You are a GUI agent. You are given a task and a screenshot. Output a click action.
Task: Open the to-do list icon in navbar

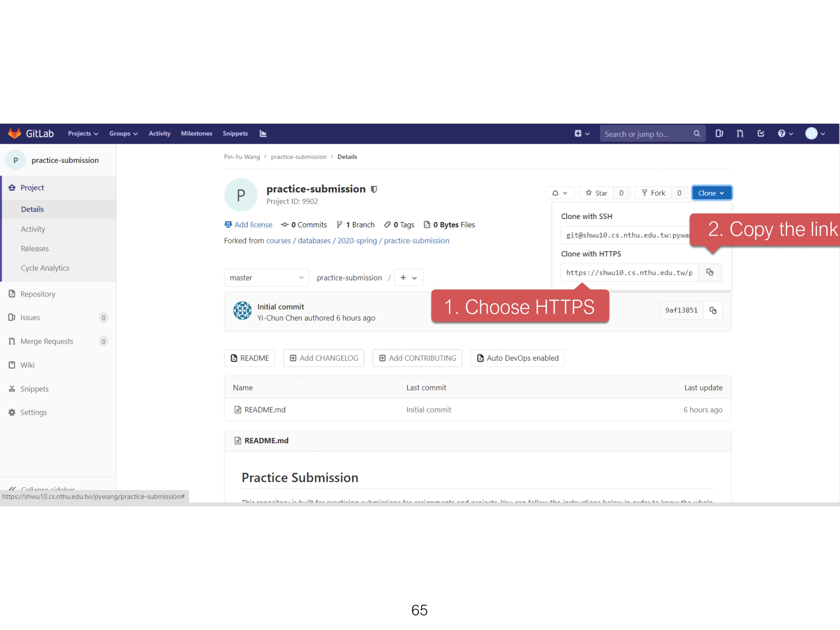(760, 133)
